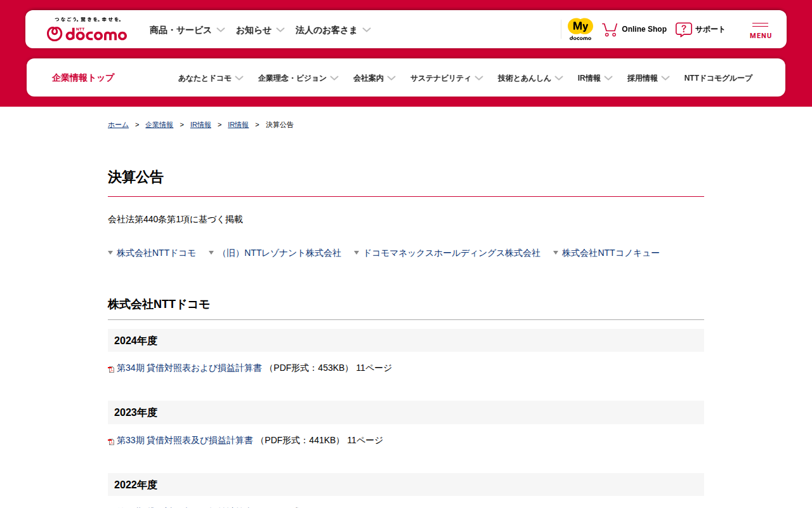The width and height of the screenshot is (812, 508).
Task: Open My docomo icon
Action: click(x=580, y=29)
